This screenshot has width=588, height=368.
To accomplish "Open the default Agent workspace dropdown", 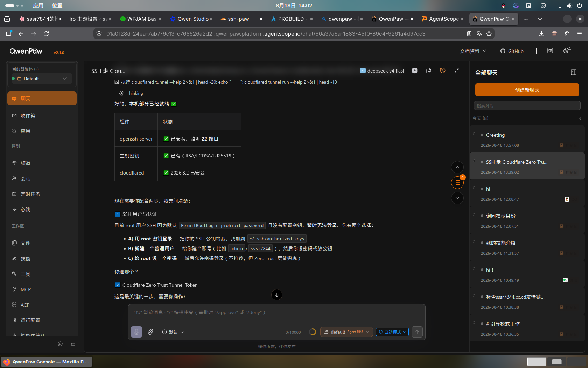I will pyautogui.click(x=346, y=332).
